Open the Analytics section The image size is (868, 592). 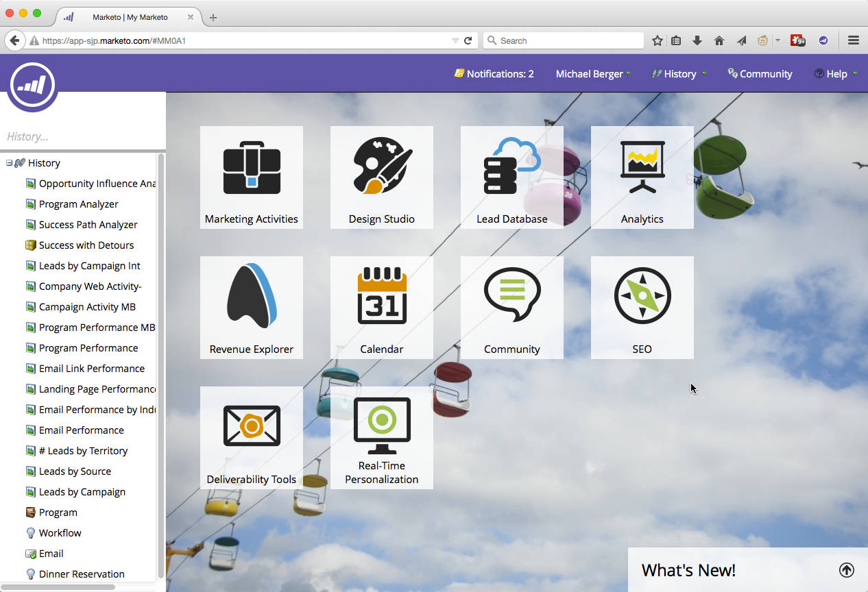[642, 177]
